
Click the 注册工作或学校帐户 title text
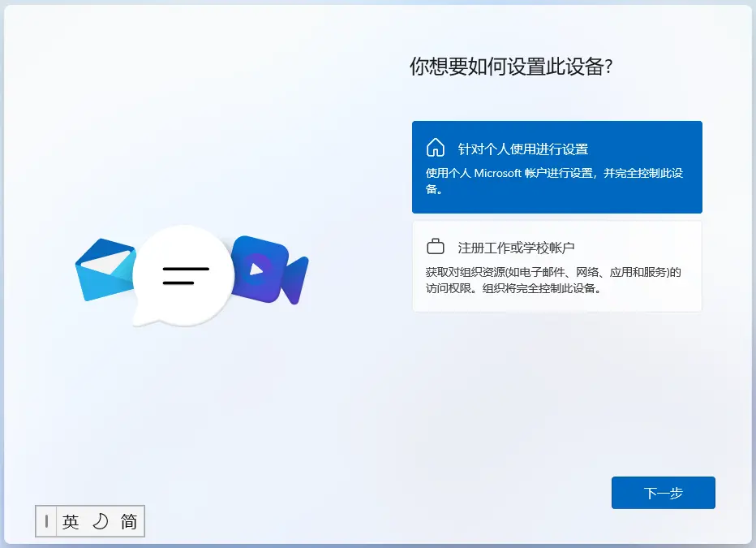click(x=516, y=247)
